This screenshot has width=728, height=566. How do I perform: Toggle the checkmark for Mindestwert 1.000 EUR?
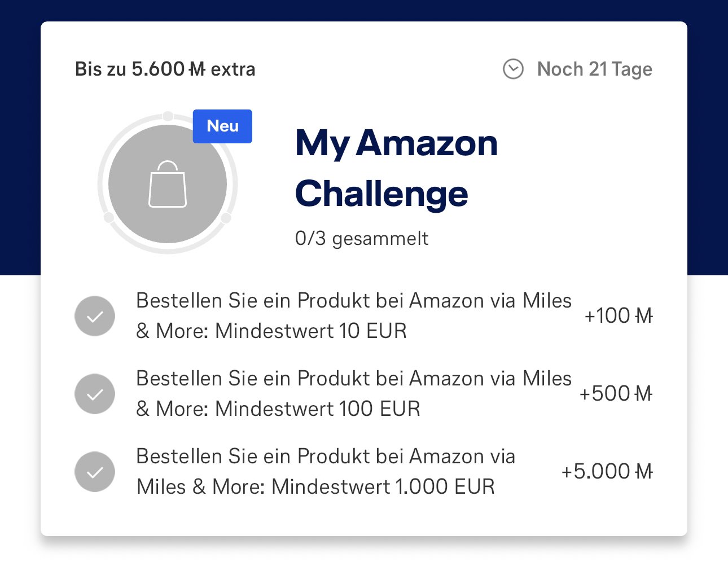(x=95, y=472)
